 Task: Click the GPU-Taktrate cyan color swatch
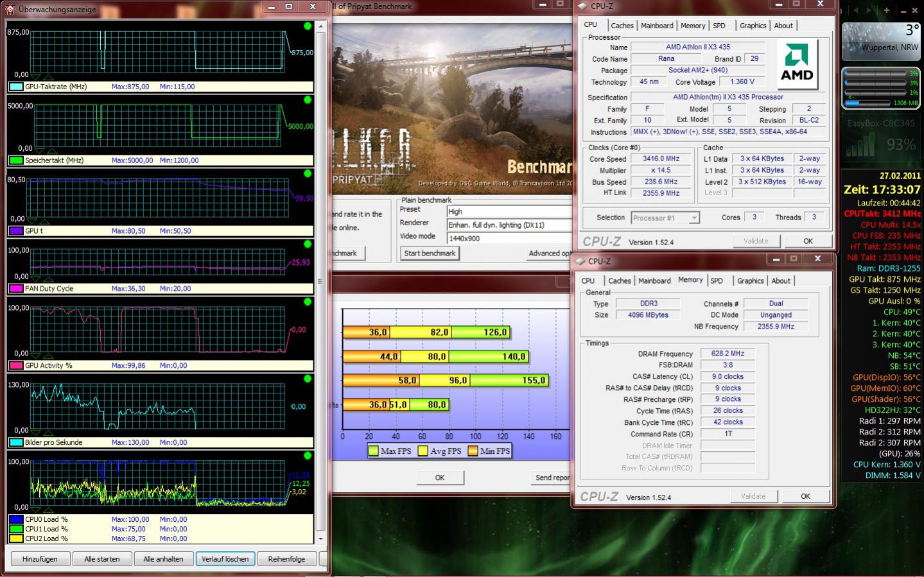click(x=16, y=87)
